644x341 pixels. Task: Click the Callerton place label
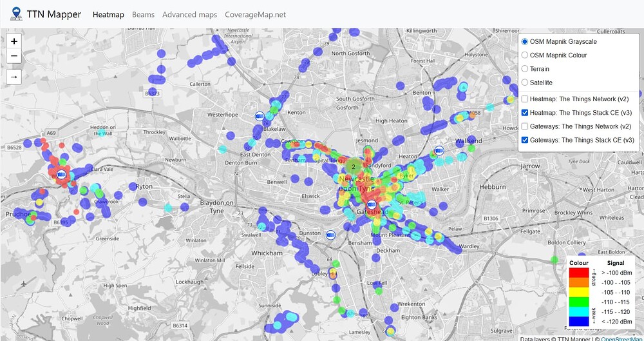pyautogui.click(x=200, y=84)
